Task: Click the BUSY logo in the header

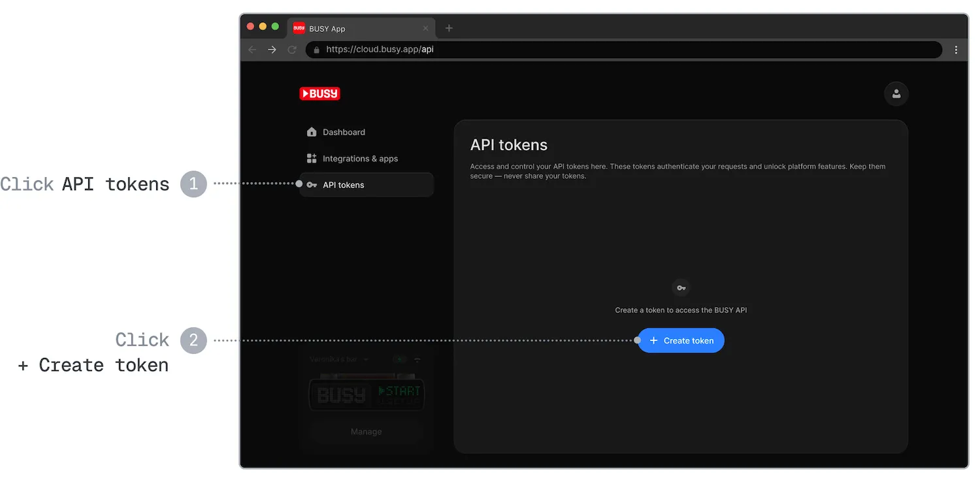Action: coord(319,93)
